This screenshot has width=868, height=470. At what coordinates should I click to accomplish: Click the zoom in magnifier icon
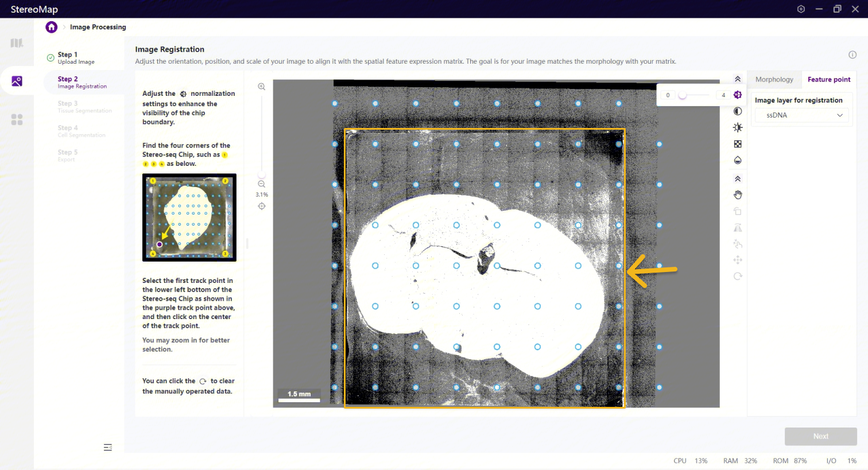tap(262, 87)
